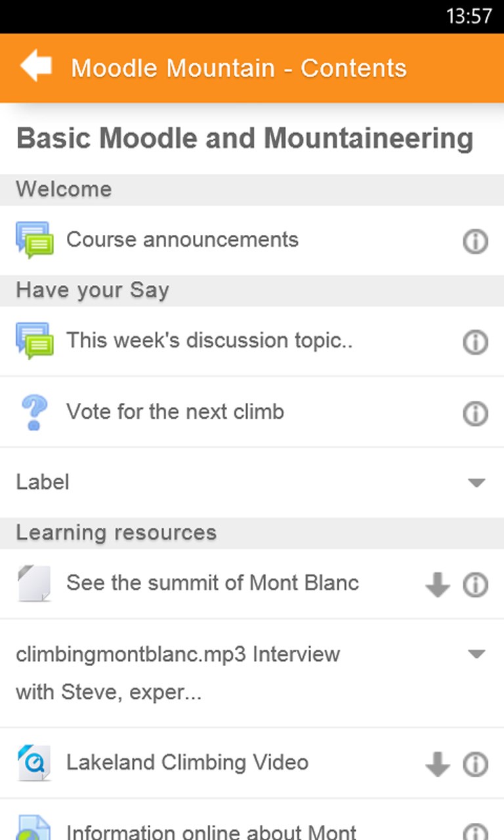Click the Lakeland Climbing Video file icon
Image resolution: width=504 pixels, height=840 pixels.
[34, 763]
